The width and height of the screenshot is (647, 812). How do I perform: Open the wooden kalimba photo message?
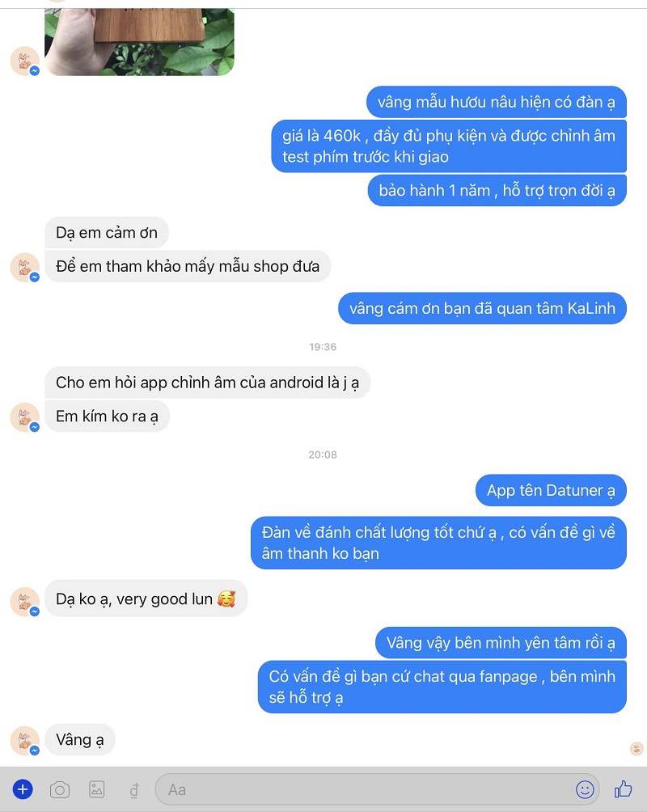(139, 42)
